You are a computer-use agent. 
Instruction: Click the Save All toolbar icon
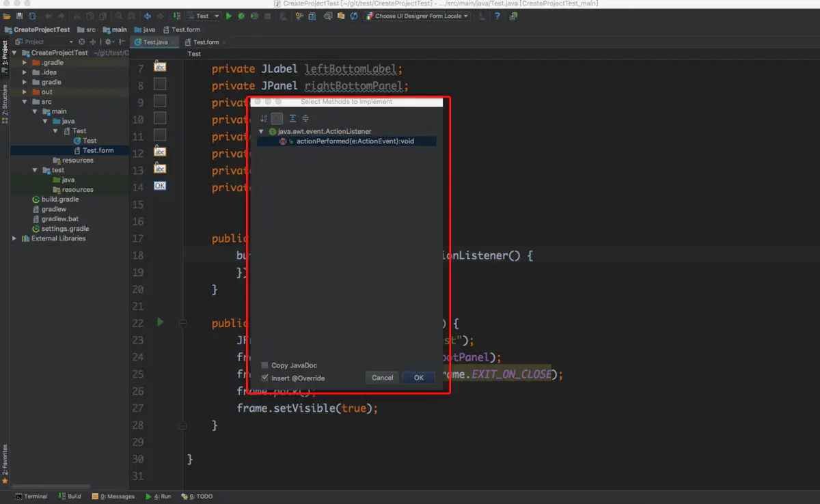tap(19, 16)
